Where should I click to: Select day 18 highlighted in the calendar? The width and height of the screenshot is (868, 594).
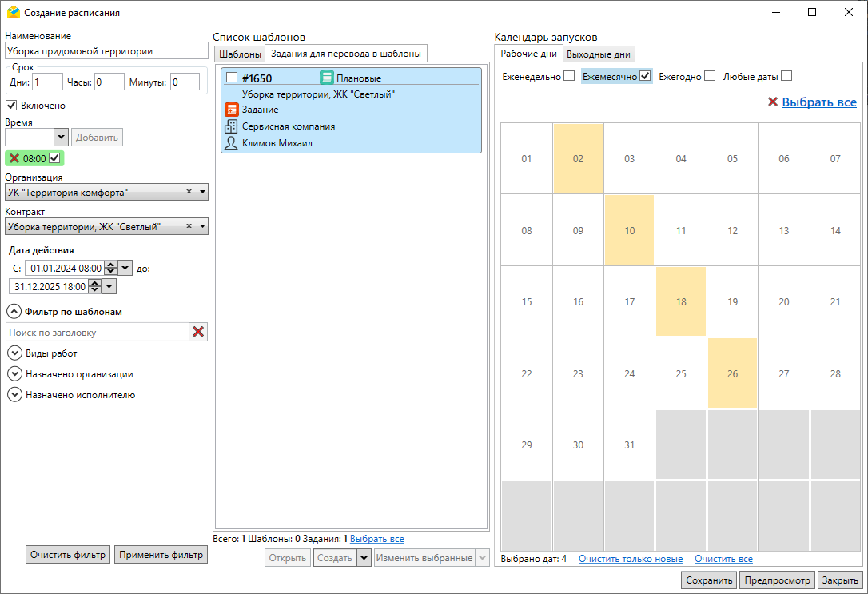point(681,302)
